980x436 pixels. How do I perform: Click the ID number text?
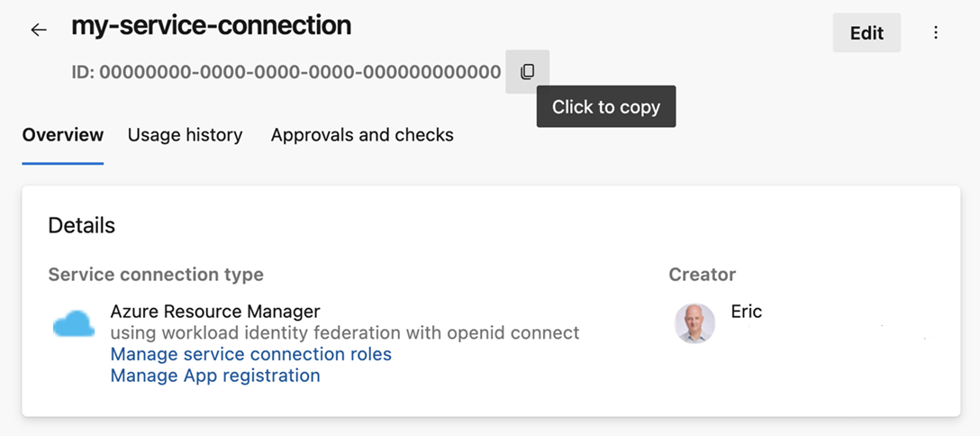(286, 72)
